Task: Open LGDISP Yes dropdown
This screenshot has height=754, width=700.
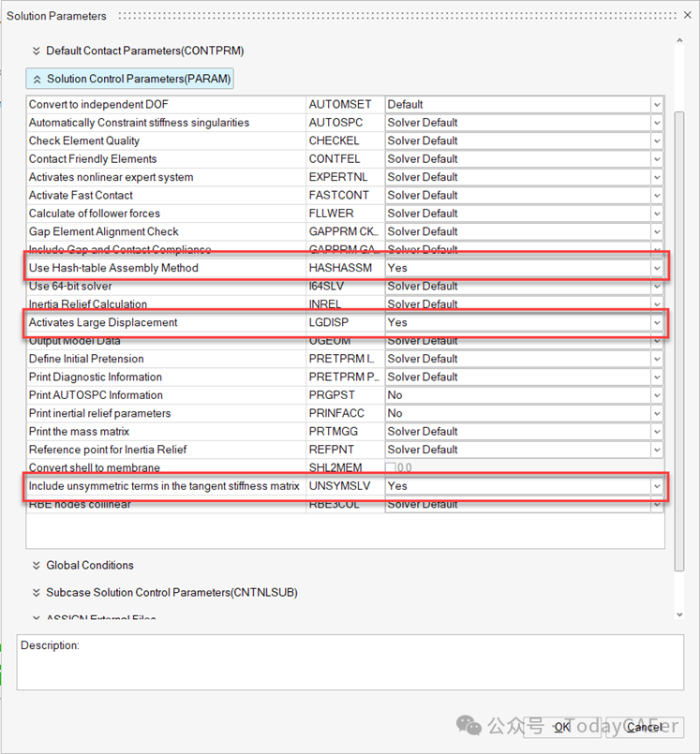Action: (657, 322)
